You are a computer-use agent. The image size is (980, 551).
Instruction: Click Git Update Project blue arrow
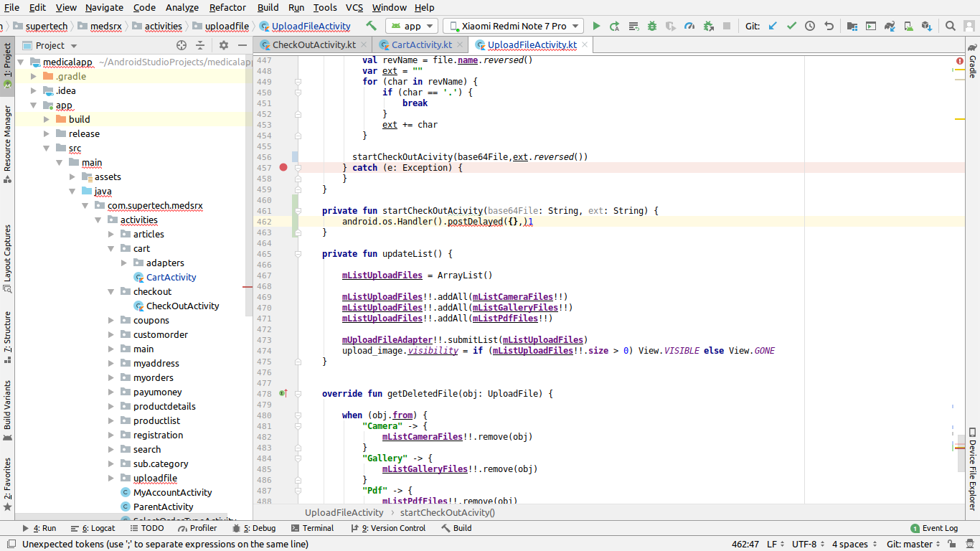773,26
